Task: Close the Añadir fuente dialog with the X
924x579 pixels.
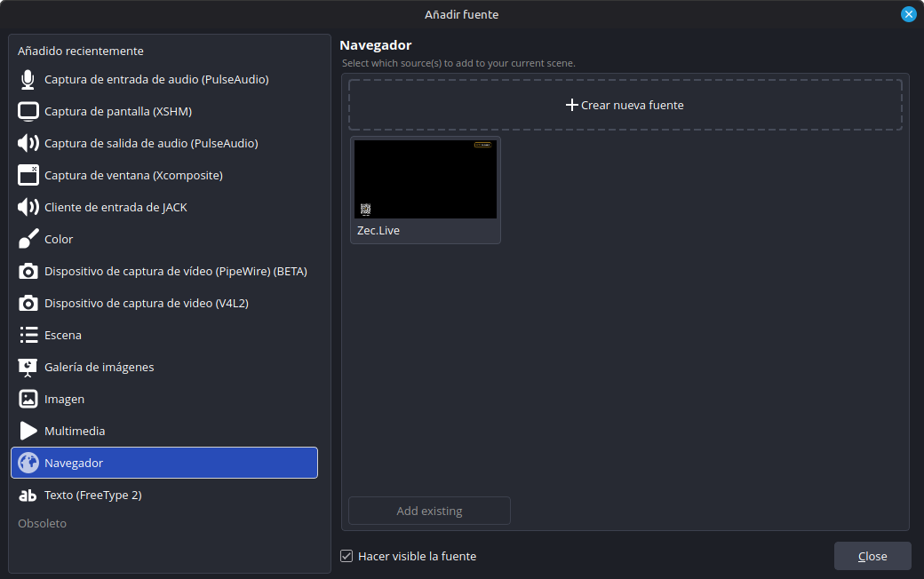Action: click(909, 14)
